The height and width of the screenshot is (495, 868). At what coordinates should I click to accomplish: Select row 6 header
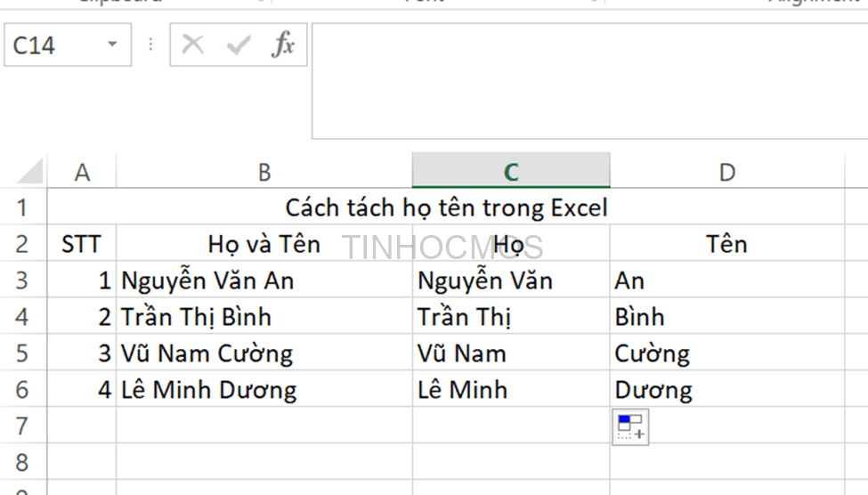(x=22, y=389)
